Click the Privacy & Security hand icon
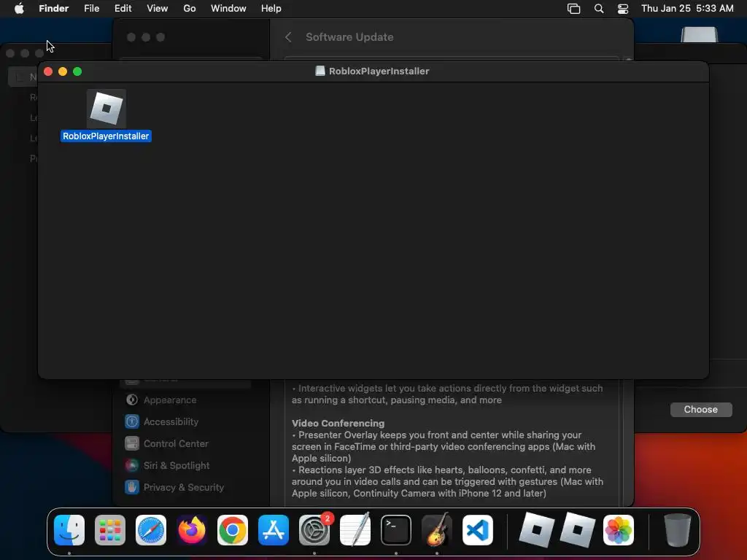This screenshot has height=560, width=747. [132, 488]
